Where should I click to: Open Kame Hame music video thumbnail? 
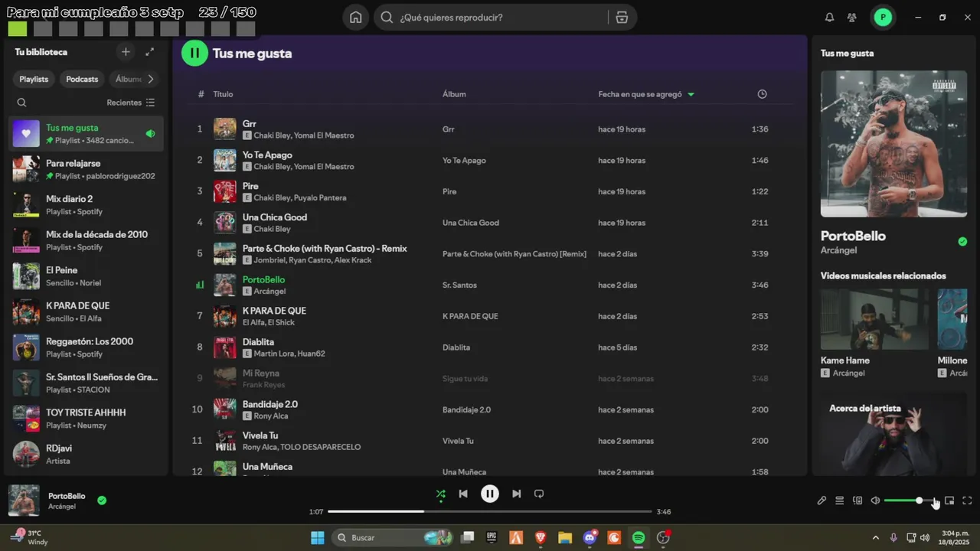[x=874, y=319]
